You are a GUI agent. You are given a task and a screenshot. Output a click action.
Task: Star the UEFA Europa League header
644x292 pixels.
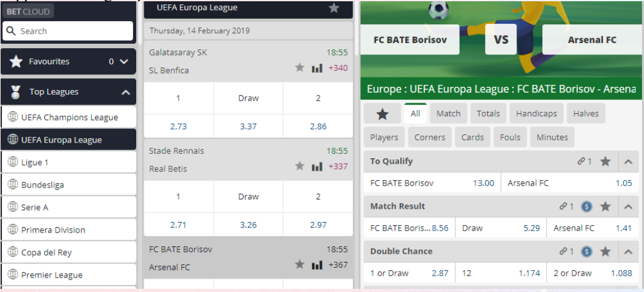click(334, 8)
